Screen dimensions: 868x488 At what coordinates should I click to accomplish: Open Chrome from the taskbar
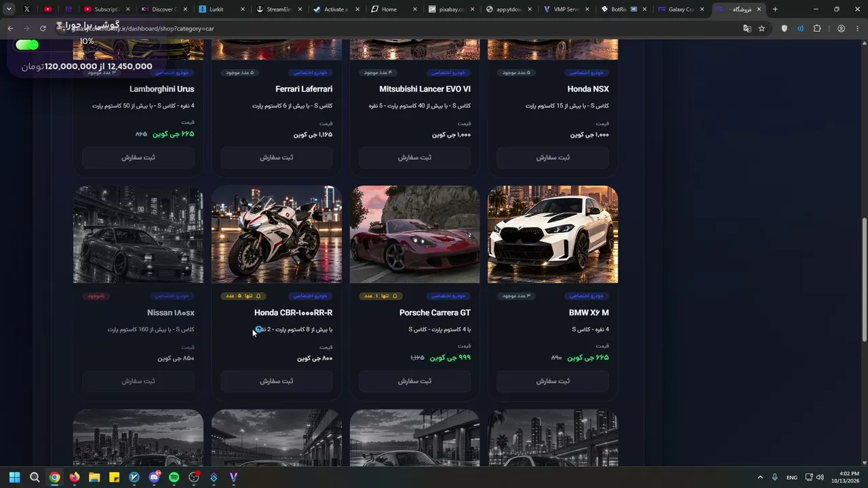54,477
